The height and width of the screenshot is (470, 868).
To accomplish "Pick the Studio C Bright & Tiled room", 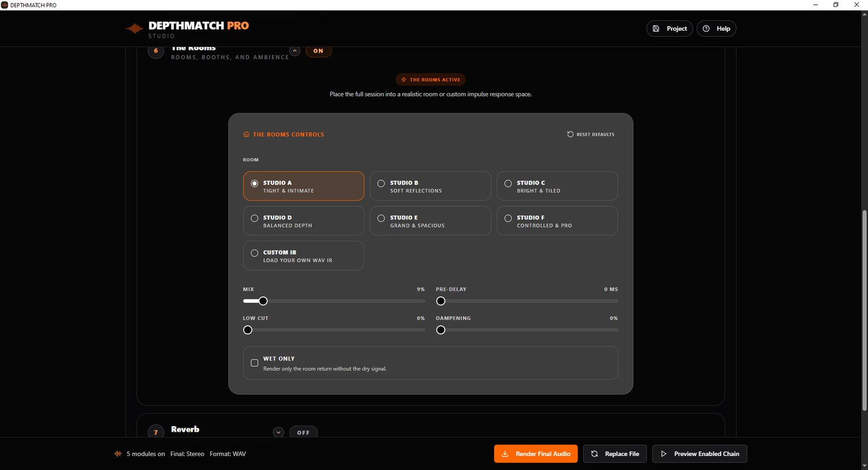I will click(x=557, y=186).
